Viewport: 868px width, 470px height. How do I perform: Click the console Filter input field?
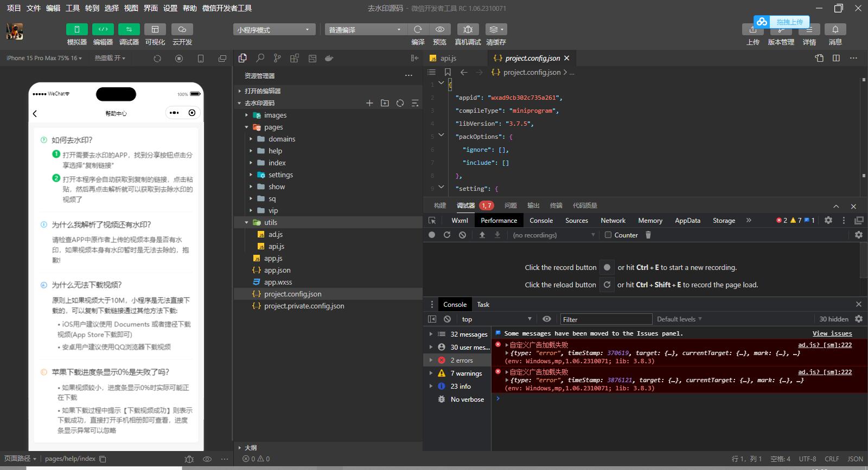pyautogui.click(x=605, y=319)
